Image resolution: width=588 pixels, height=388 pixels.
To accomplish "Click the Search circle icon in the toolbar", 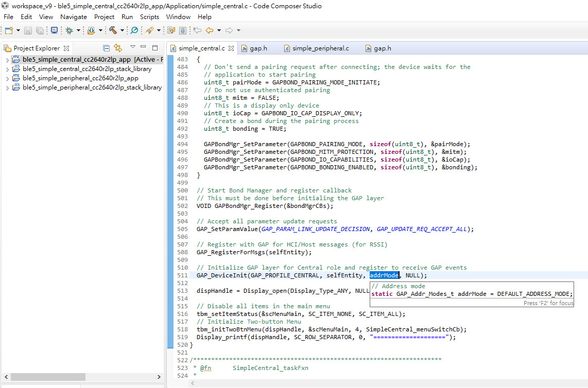I will pyautogui.click(x=134, y=31).
